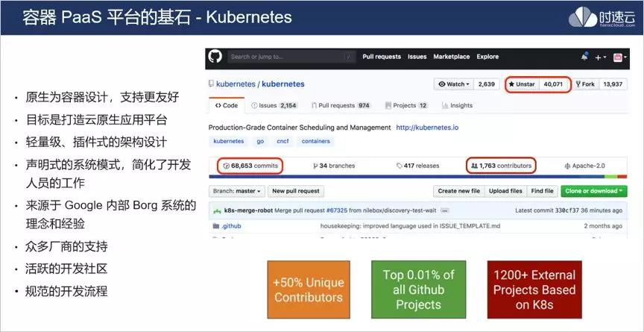Expand the Branch: master dropdown

(237, 191)
